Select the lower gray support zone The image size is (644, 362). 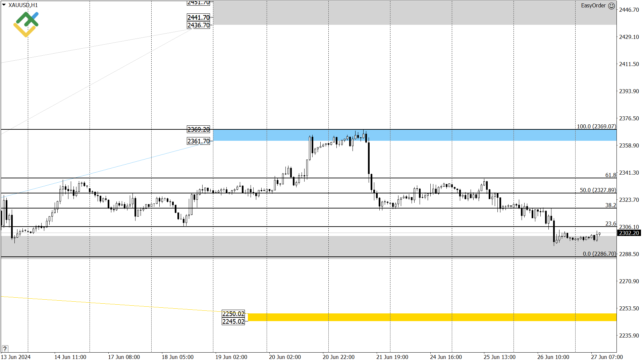(x=309, y=247)
